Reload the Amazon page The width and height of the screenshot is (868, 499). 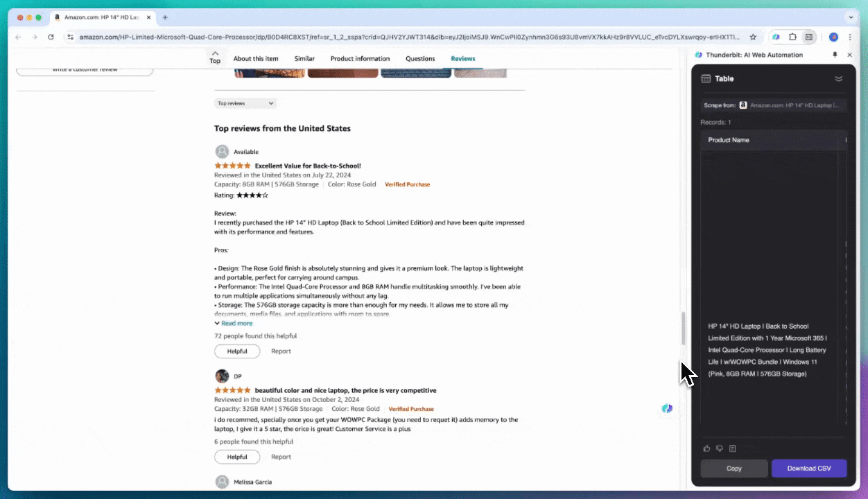pos(51,37)
